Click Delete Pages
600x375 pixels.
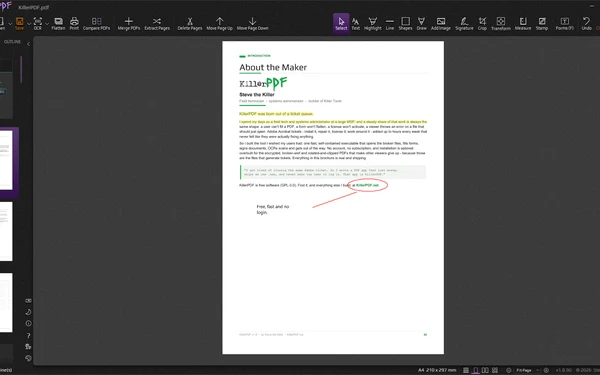[x=189, y=23]
